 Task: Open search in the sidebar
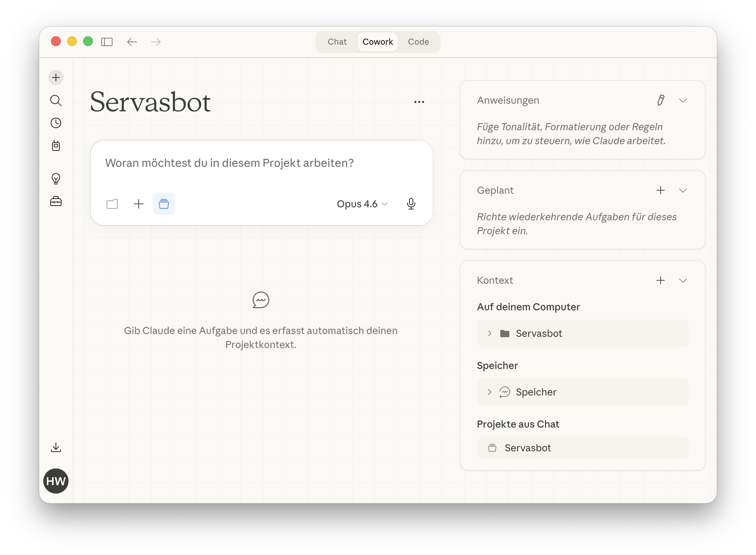coord(56,101)
